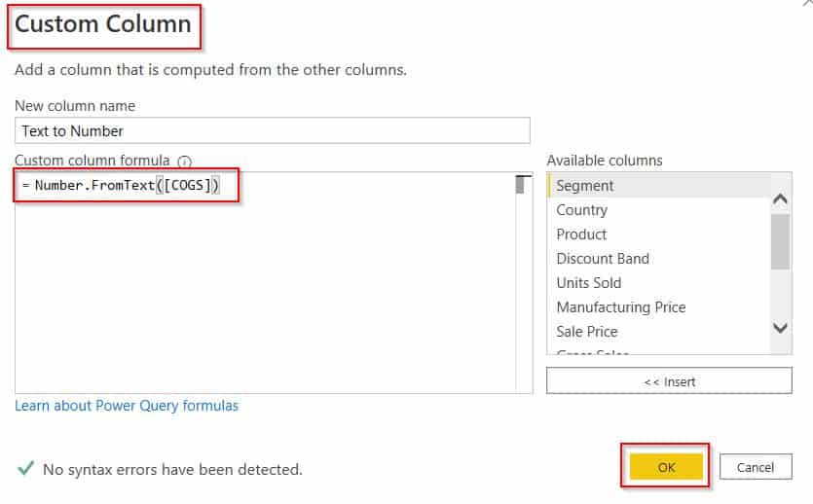The height and width of the screenshot is (504, 813).
Task: Click the Custom Column dialog title
Action: tap(103, 24)
